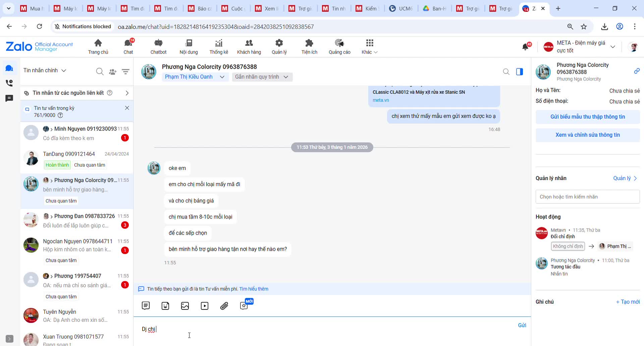Open Quảng cáo advertising menu
644x346 pixels.
[339, 47]
